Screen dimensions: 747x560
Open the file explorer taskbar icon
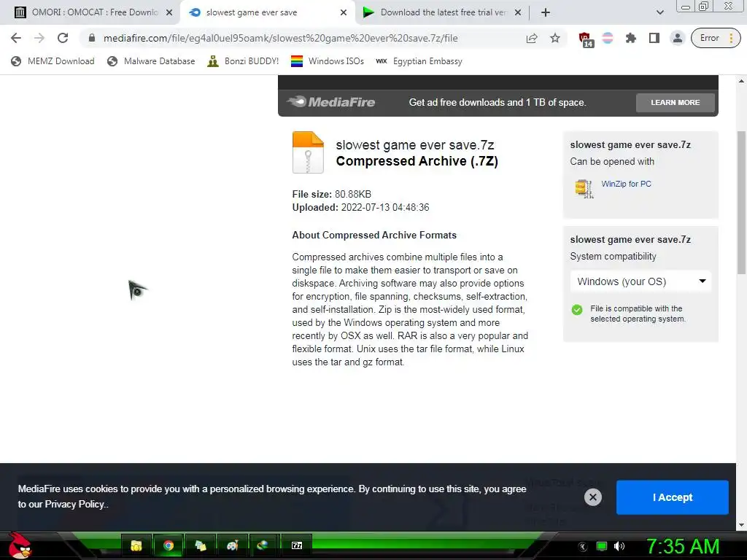point(136,545)
